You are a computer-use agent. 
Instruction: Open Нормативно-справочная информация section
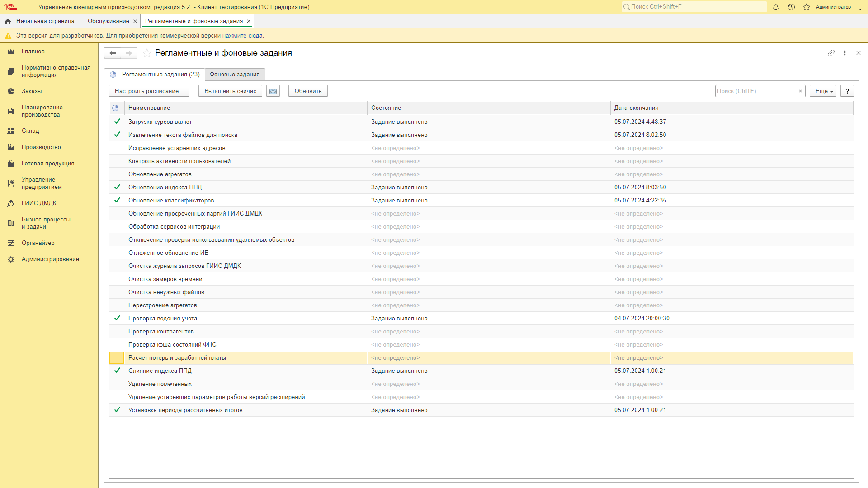coord(49,71)
